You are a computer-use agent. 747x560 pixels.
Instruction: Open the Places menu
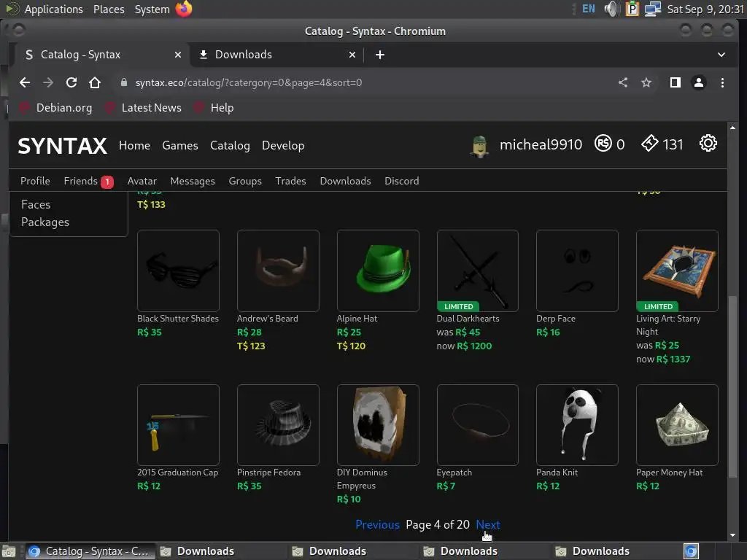[109, 9]
